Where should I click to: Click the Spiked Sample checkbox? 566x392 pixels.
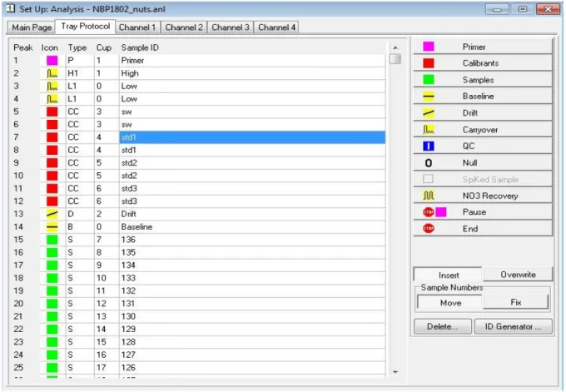[x=428, y=179]
